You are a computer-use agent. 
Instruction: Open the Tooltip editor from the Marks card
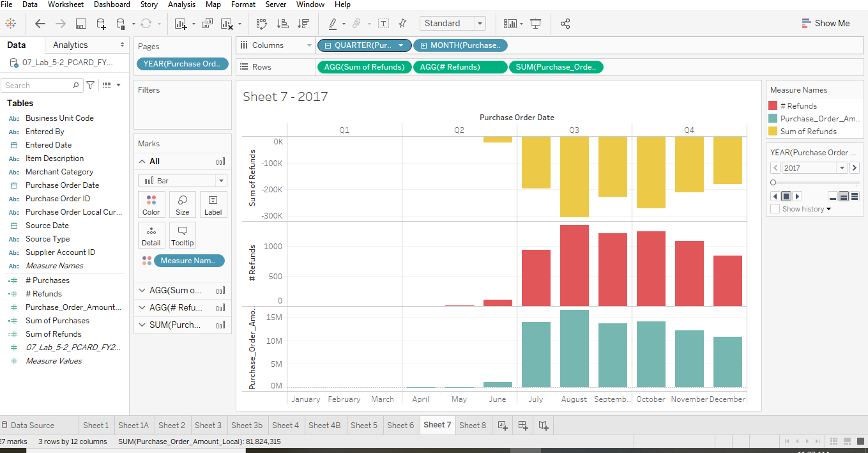[x=182, y=234]
